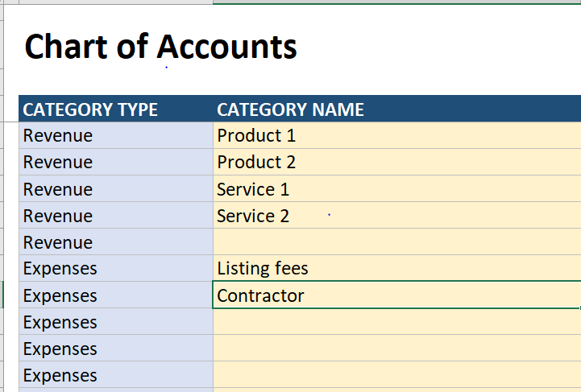Viewport: 581px width, 392px height.
Task: Select Revenue cell next to Service 2
Action: [116, 216]
